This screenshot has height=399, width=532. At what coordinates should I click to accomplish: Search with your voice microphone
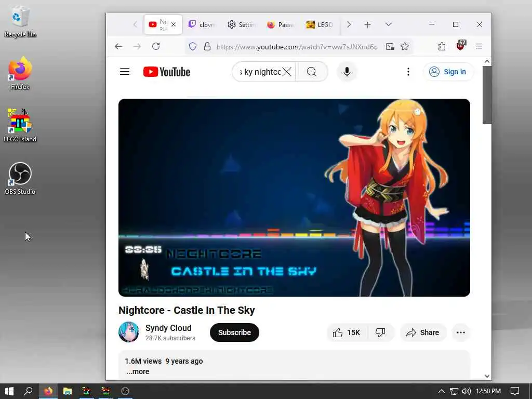pos(347,72)
